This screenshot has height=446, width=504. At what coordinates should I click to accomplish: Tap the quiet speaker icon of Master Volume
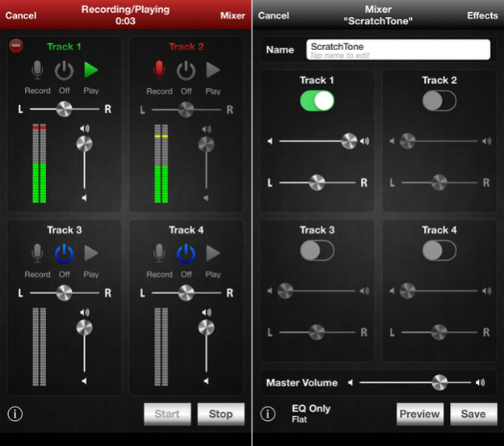point(351,382)
